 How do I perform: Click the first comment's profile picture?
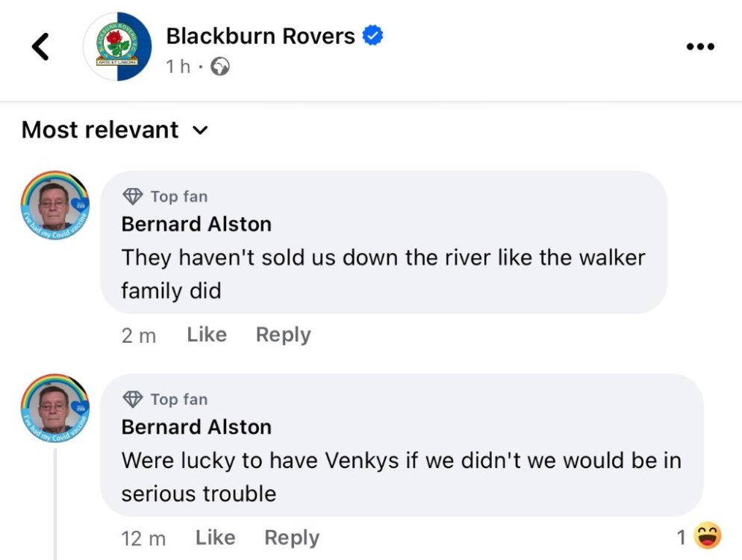[55, 205]
